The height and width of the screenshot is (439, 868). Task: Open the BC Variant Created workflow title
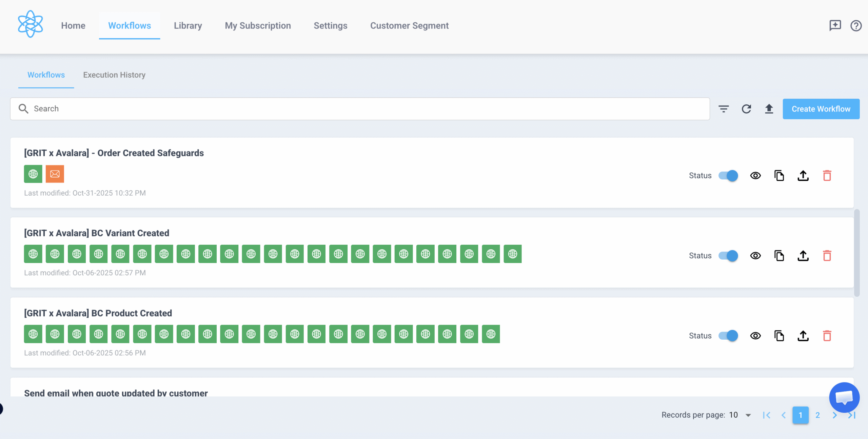point(97,233)
